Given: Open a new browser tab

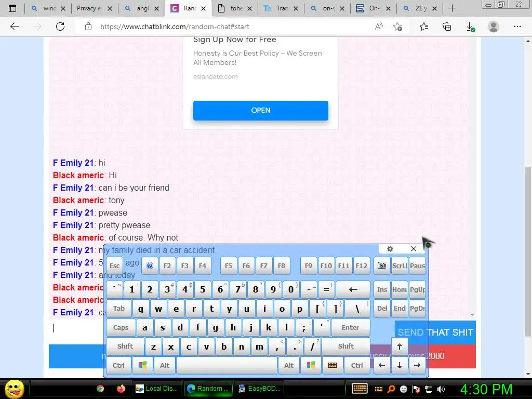Looking at the screenshot, I should point(452,8).
